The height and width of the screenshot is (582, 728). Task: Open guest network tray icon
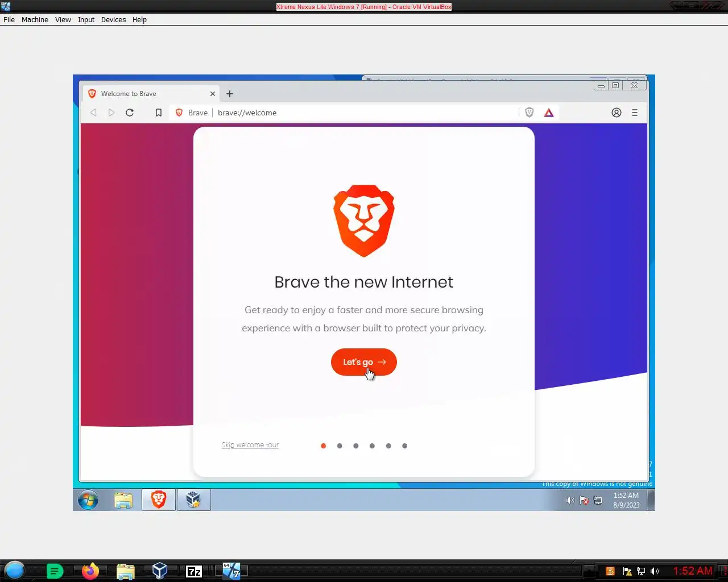pyautogui.click(x=598, y=501)
